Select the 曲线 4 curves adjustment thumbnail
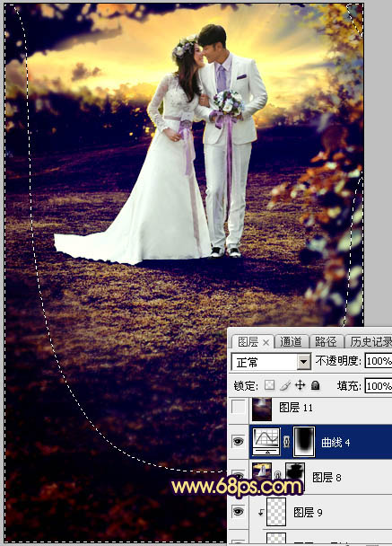 266,442
